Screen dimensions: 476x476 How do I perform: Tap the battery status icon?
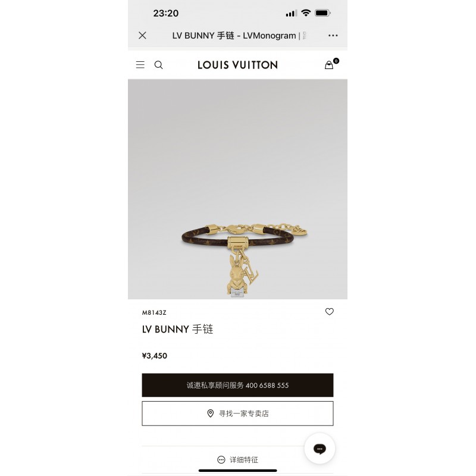[x=322, y=13]
